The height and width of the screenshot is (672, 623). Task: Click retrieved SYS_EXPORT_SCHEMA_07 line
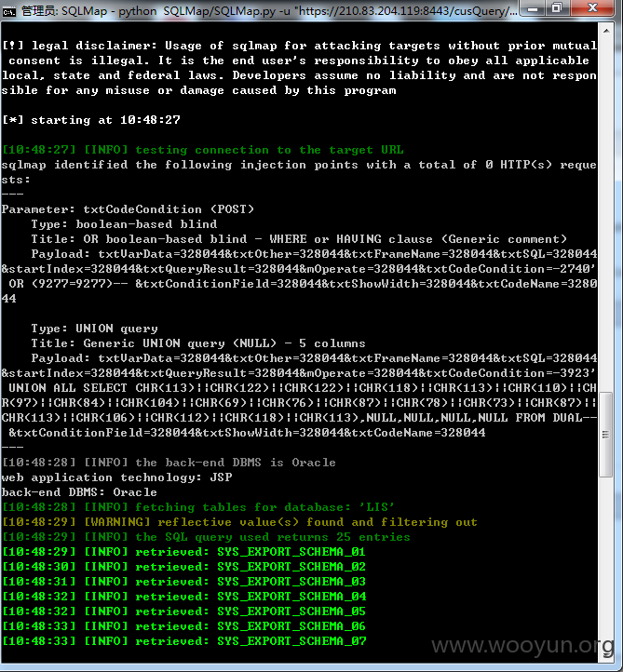183,641
